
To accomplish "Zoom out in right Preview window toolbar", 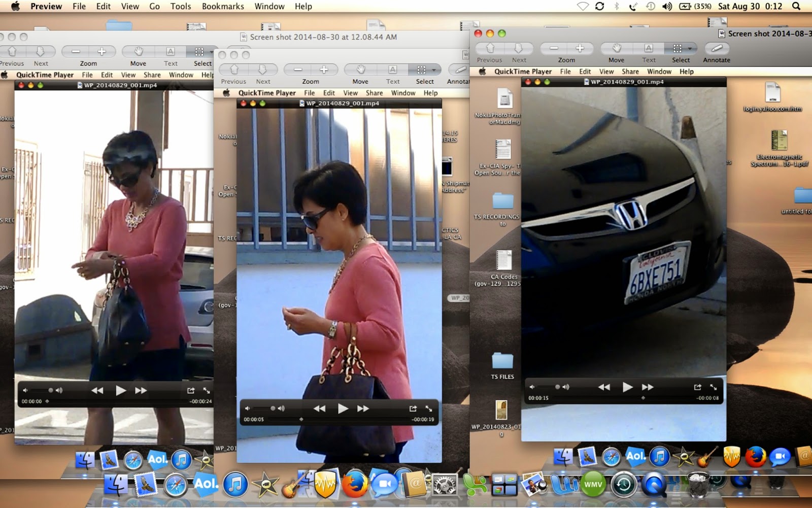I will coord(554,48).
